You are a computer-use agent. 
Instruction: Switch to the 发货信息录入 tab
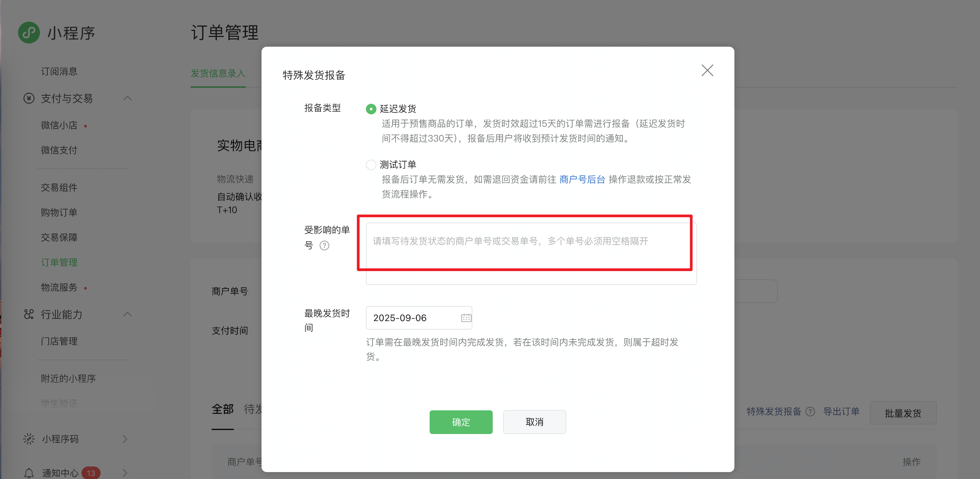[217, 73]
